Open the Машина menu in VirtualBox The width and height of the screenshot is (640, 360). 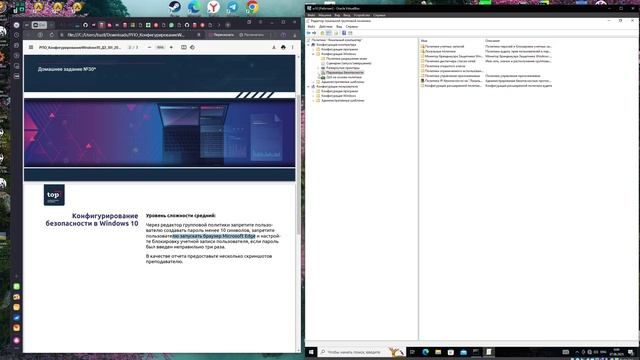[x=324, y=15]
